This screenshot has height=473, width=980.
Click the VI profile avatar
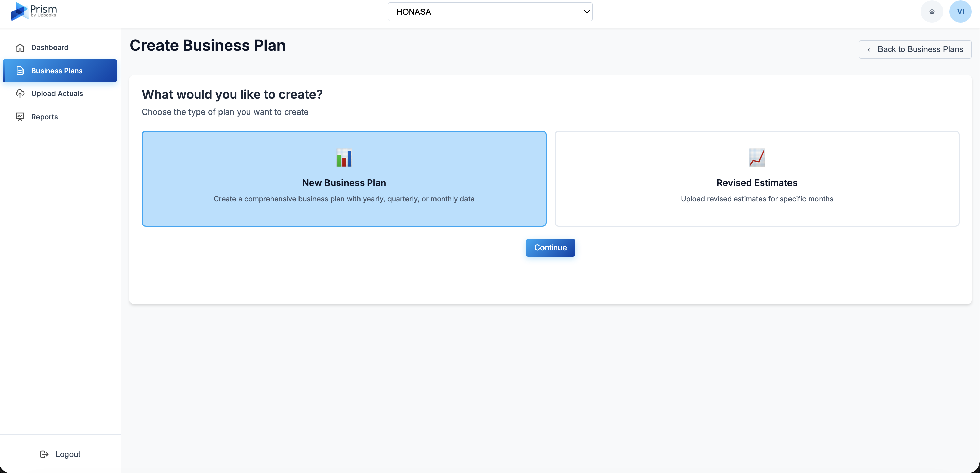(x=960, y=11)
